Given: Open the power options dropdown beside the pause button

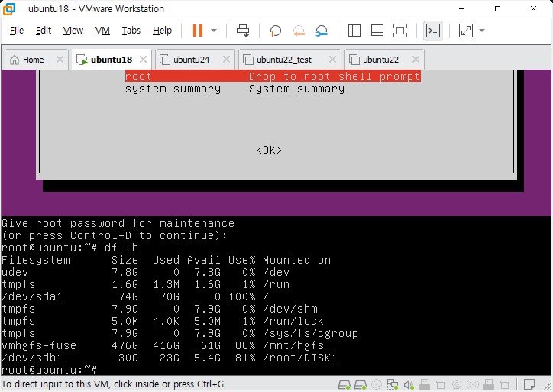Looking at the screenshot, I should tap(214, 31).
